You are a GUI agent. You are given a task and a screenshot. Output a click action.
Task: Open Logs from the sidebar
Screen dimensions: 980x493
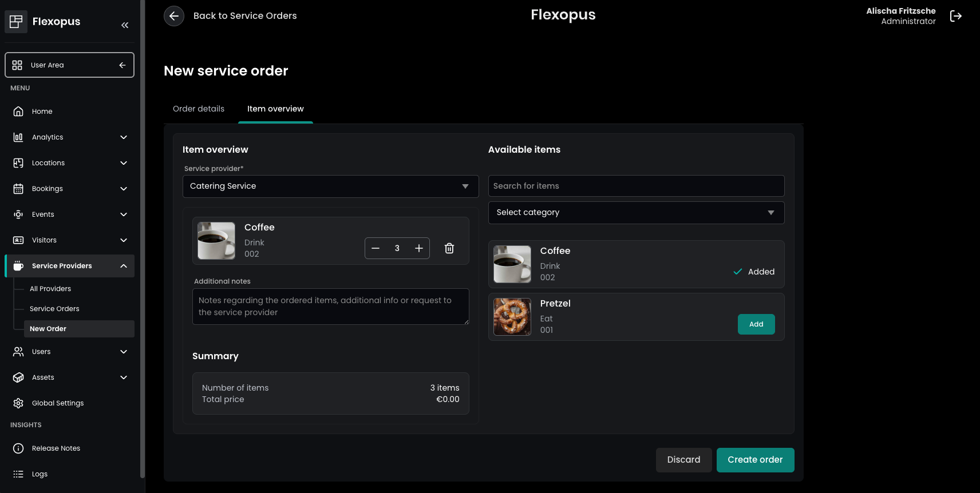39,474
